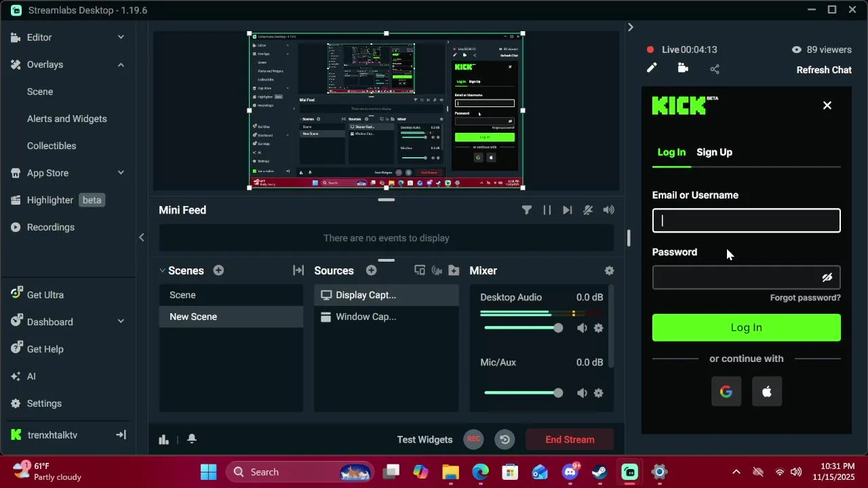Select the scene named Scene

(231, 295)
